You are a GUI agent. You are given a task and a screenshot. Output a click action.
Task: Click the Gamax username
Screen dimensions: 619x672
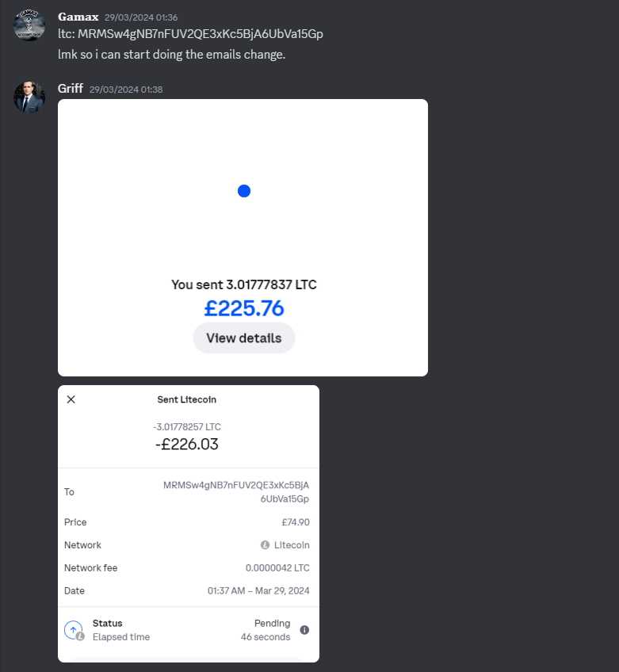[x=78, y=17]
